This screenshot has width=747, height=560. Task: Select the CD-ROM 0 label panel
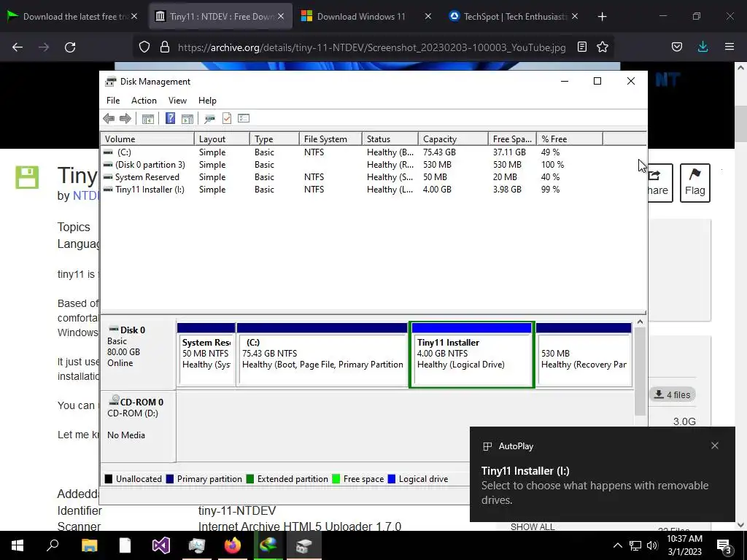[x=138, y=426]
